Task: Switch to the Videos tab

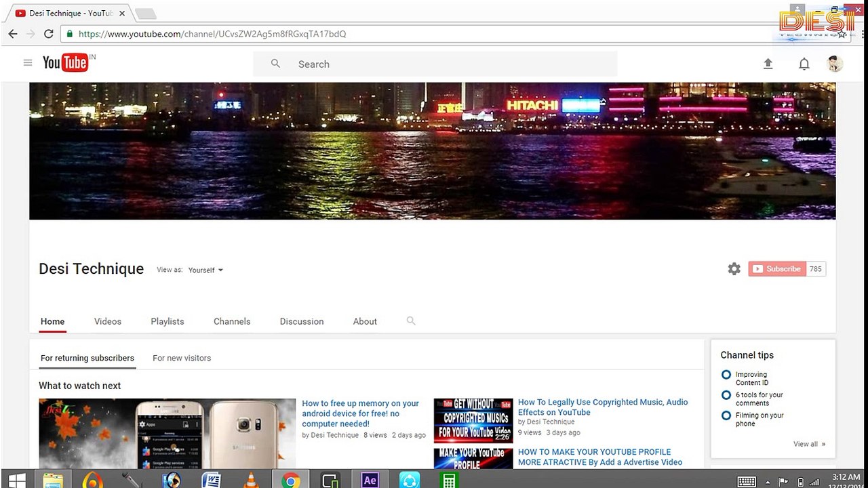Action: 108,321
